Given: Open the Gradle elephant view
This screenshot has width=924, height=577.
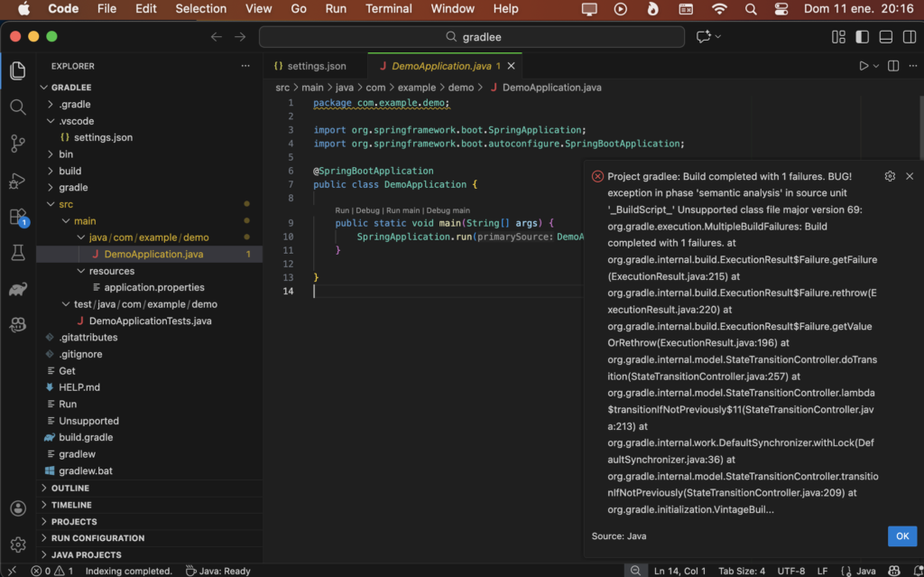Looking at the screenshot, I should coord(18,290).
